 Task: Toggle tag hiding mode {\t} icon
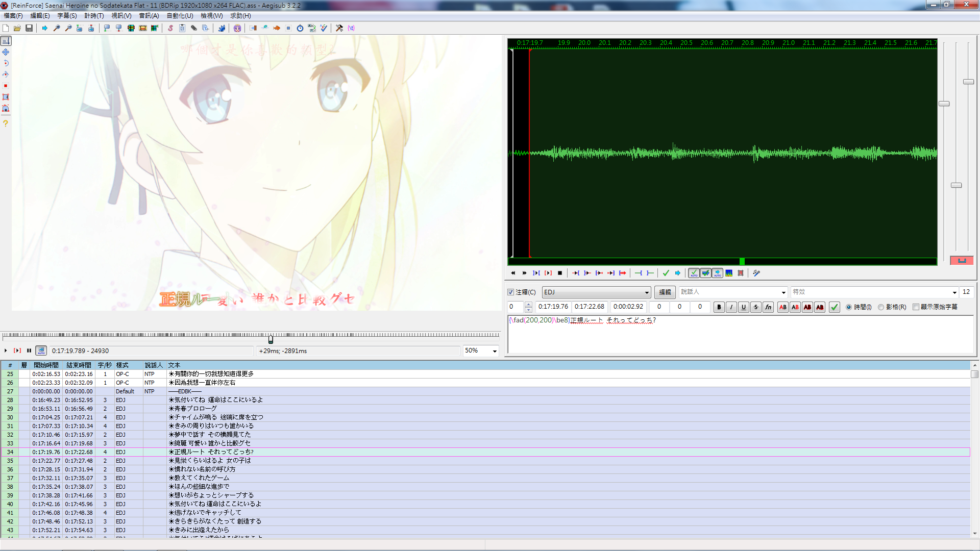[351, 28]
